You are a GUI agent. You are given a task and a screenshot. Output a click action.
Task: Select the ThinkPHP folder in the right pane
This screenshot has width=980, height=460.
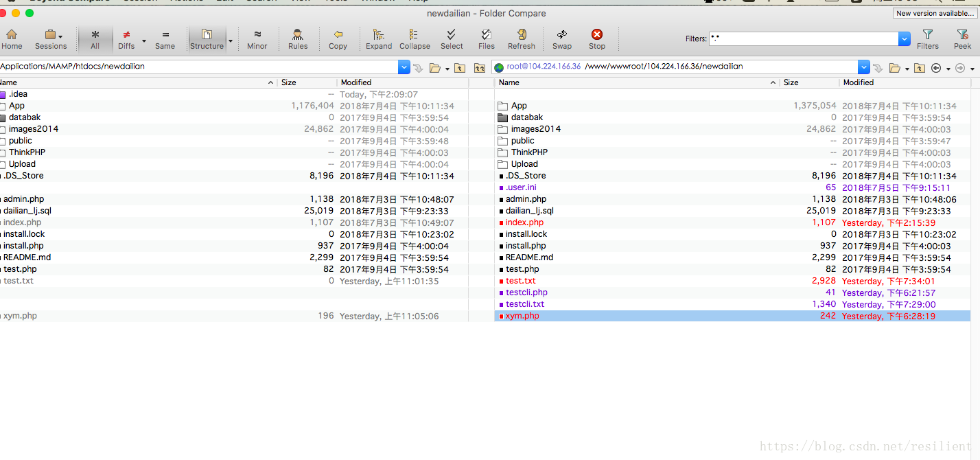pyautogui.click(x=529, y=152)
